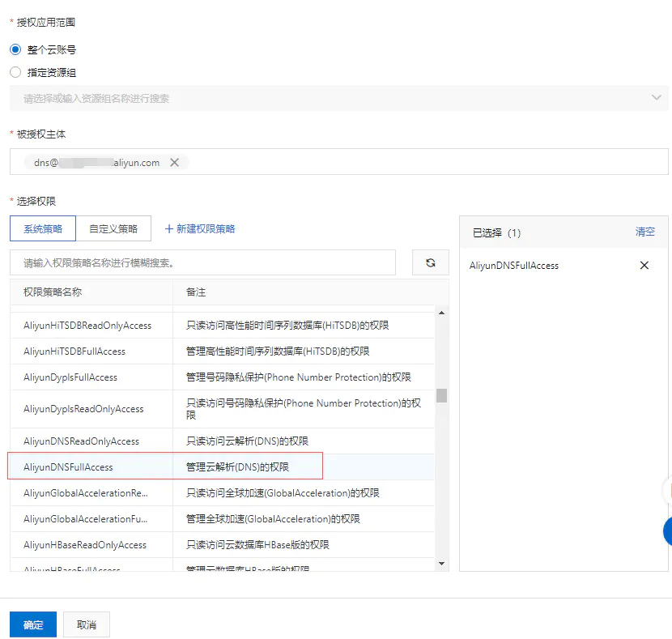Switch to the 系统策略 tab
672x639 pixels.
[x=43, y=228]
